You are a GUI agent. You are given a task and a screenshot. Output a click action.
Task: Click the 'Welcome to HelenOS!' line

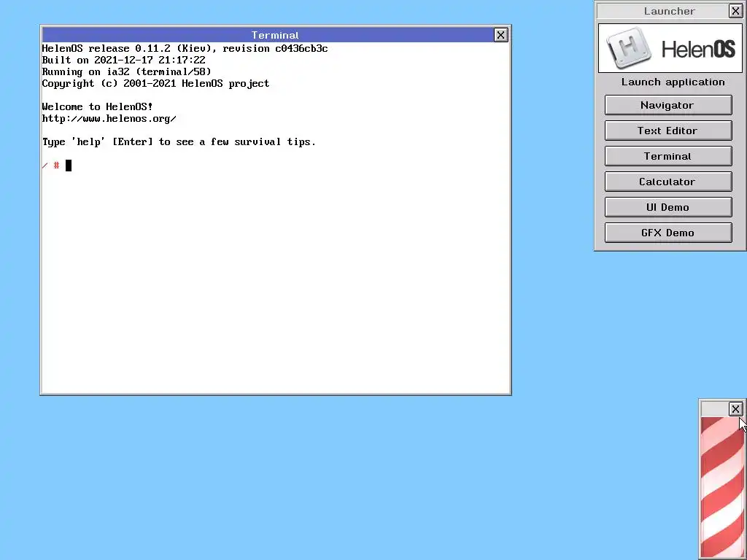pos(97,106)
